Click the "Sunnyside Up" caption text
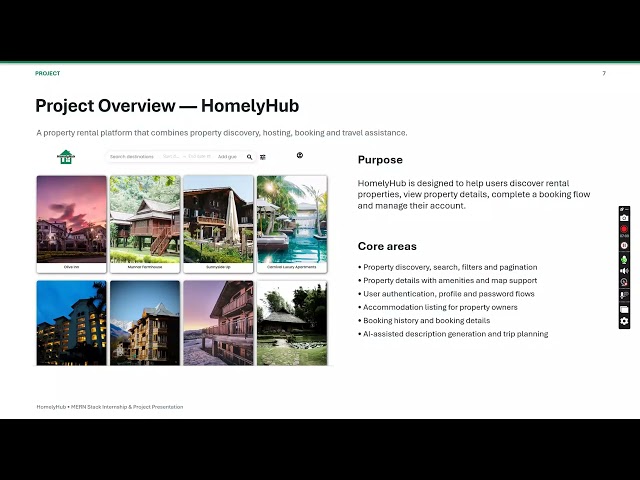 click(218, 267)
